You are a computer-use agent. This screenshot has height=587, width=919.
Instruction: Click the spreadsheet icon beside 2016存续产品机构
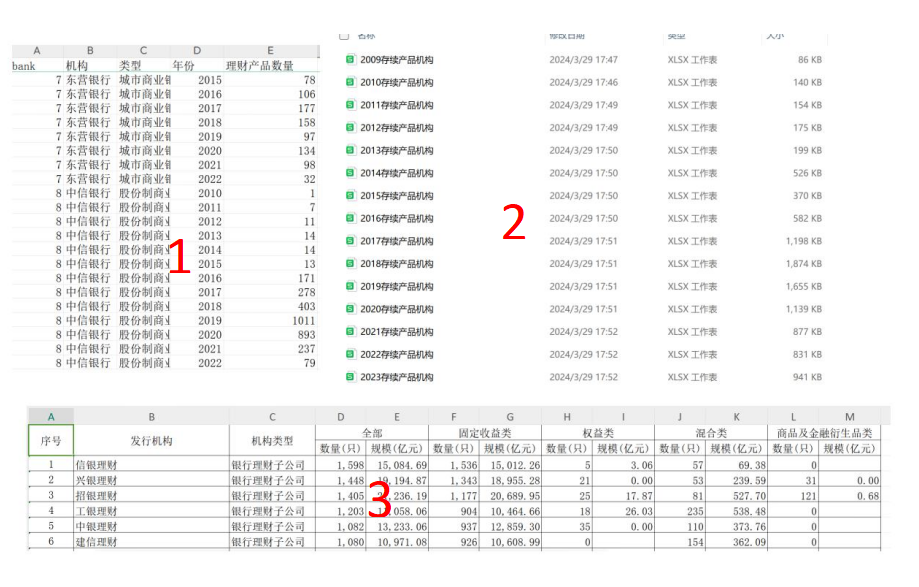350,218
